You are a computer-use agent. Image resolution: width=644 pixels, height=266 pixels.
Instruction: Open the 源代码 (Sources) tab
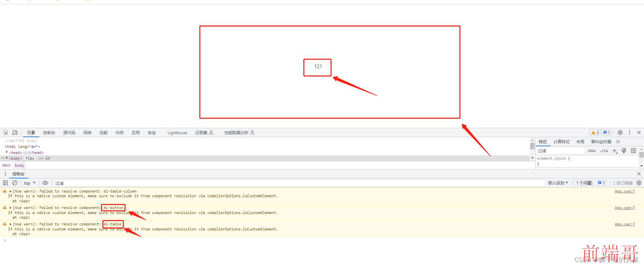pyautogui.click(x=69, y=133)
